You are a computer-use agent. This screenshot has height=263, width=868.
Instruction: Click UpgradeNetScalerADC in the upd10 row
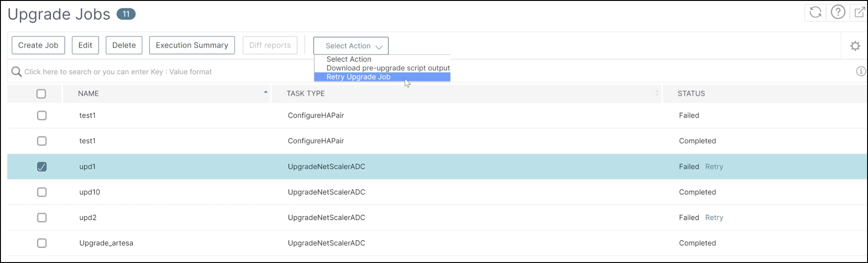(326, 192)
